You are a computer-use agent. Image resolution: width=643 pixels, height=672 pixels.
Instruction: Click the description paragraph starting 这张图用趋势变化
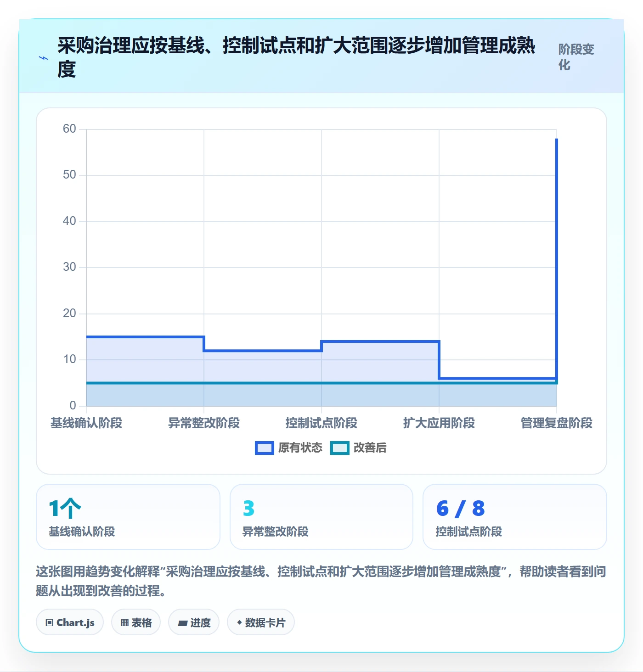coord(321,581)
